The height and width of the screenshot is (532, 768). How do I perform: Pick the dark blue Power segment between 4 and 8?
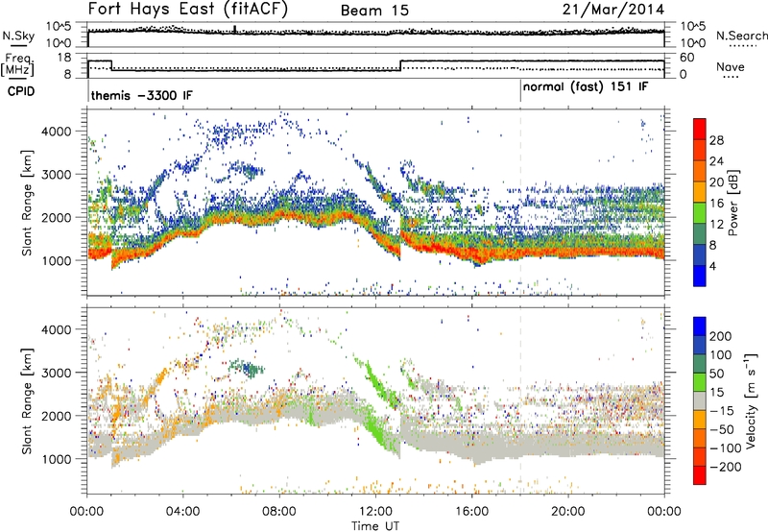pyautogui.click(x=700, y=254)
